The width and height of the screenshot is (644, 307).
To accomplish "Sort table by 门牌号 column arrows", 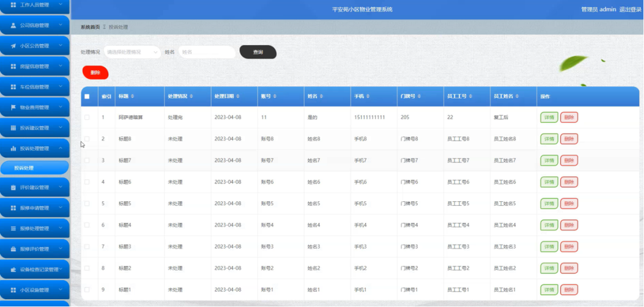I will pyautogui.click(x=419, y=96).
